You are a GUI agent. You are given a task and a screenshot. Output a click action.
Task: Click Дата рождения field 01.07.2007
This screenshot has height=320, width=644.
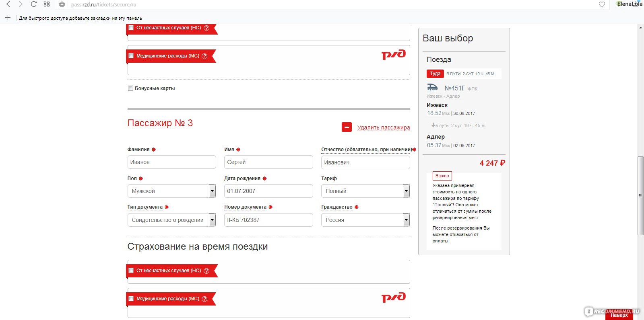(268, 191)
